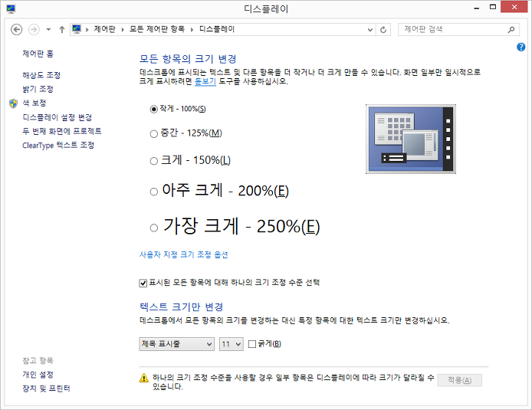Screen dimensions: 532x410
Task: Open the 돋보기 magnifier tool link
Action: point(205,81)
